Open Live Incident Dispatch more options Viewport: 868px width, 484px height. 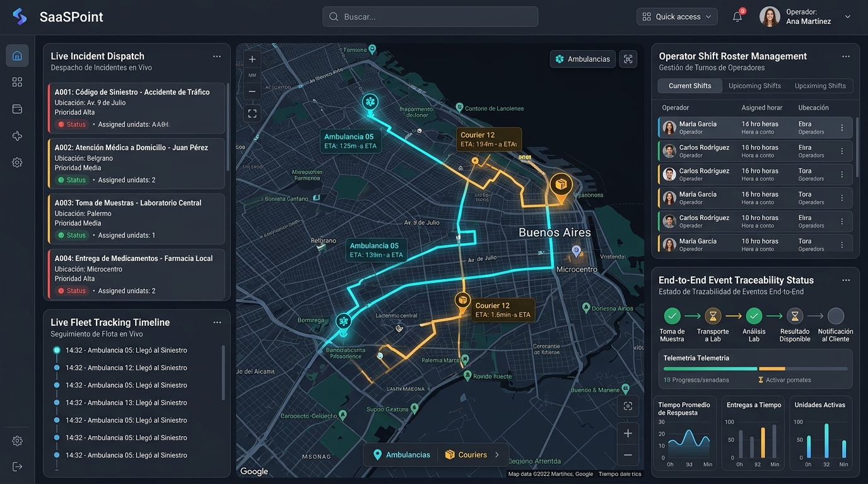pos(217,56)
